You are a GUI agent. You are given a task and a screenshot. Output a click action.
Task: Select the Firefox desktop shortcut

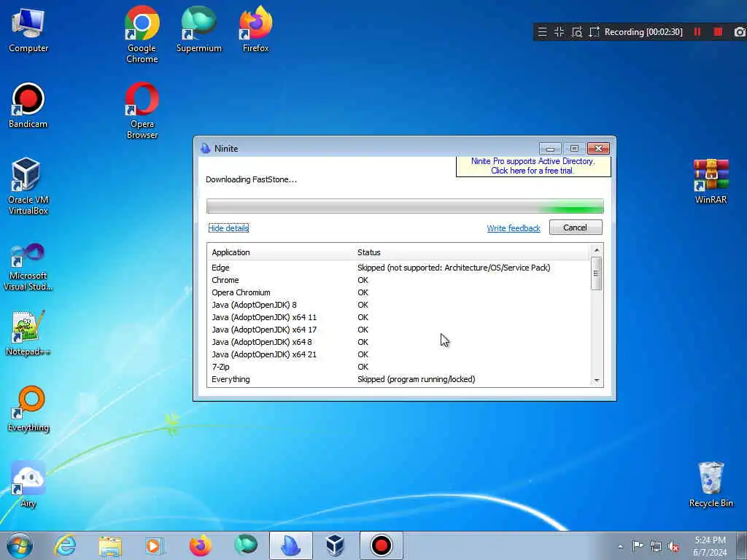(256, 29)
